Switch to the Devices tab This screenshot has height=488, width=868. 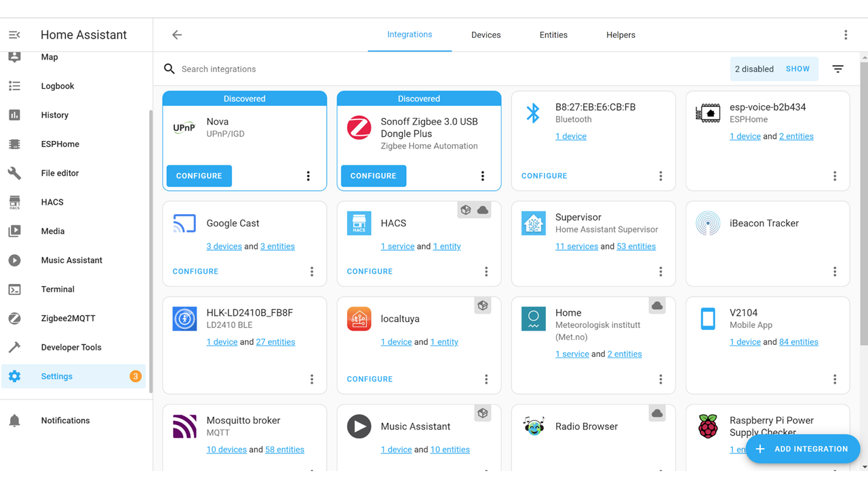coord(486,35)
